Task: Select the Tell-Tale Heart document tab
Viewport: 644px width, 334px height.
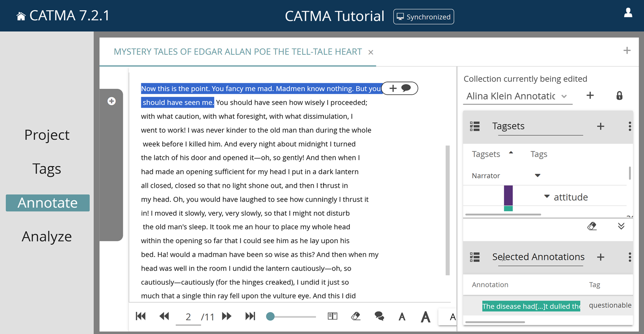Action: 238,52
